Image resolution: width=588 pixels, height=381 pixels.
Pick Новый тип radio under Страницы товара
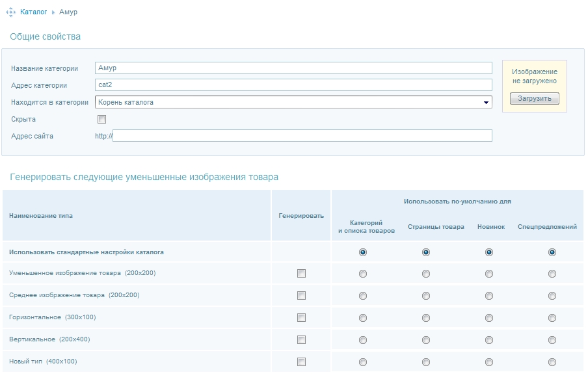pyautogui.click(x=426, y=362)
